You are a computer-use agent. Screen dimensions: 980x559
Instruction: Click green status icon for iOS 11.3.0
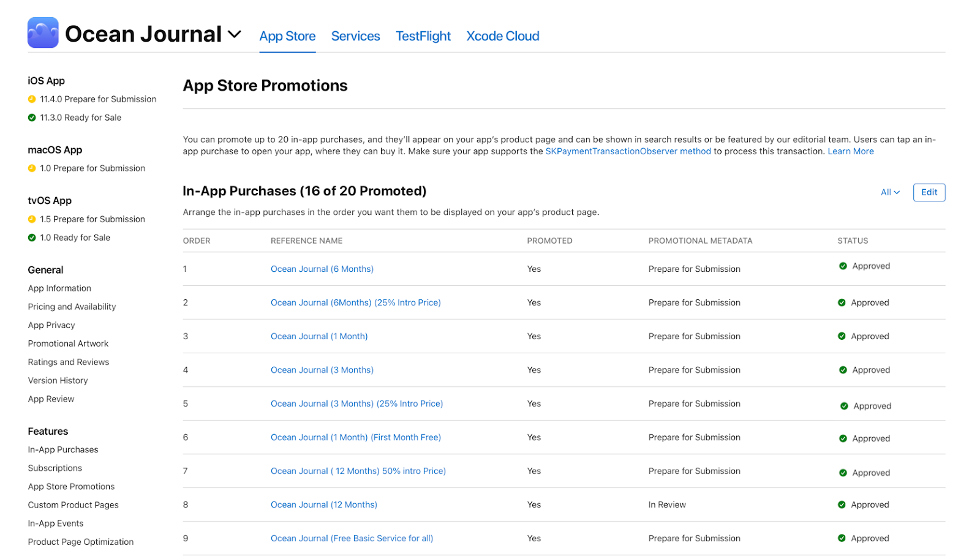point(32,118)
